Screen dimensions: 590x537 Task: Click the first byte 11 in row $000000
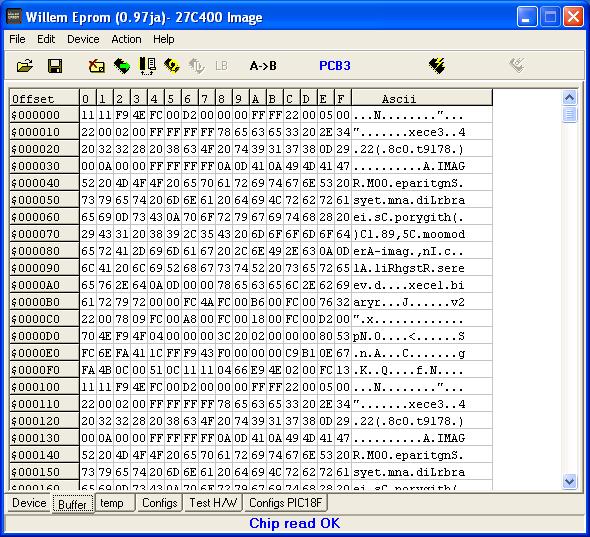click(x=88, y=115)
